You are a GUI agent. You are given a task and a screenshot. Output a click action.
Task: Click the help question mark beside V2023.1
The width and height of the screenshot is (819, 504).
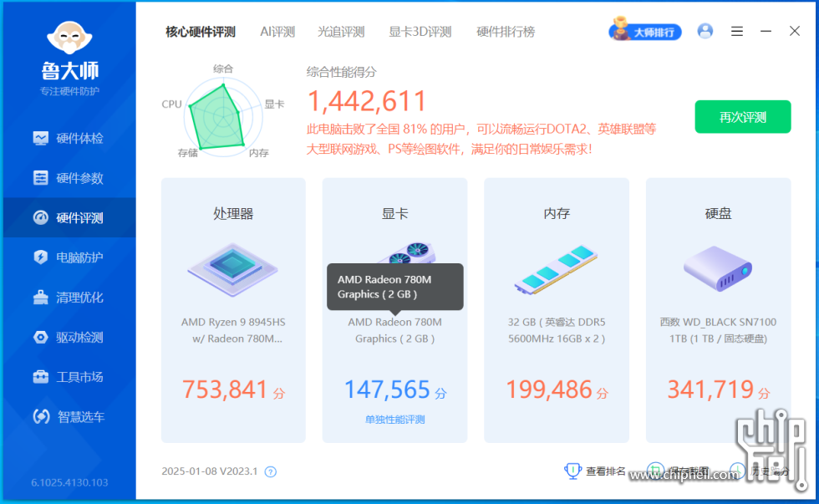271,471
